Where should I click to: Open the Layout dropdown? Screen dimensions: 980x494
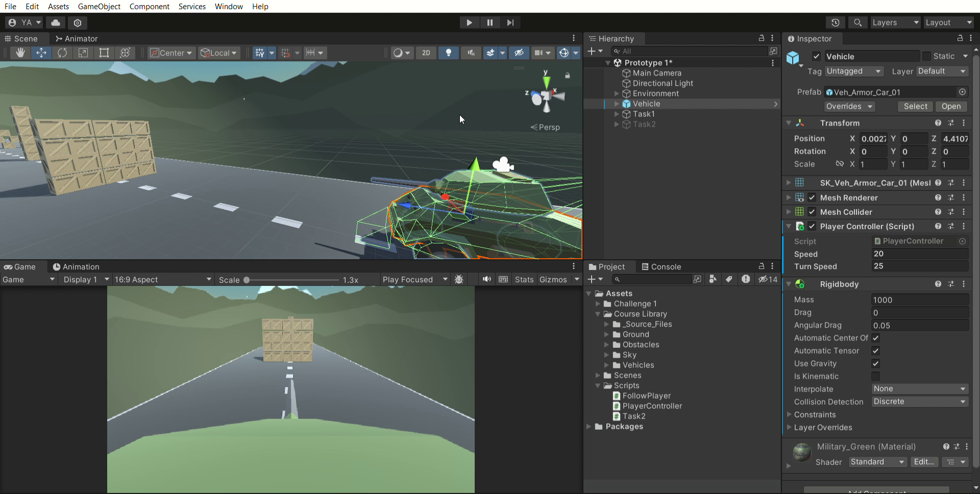click(x=949, y=22)
